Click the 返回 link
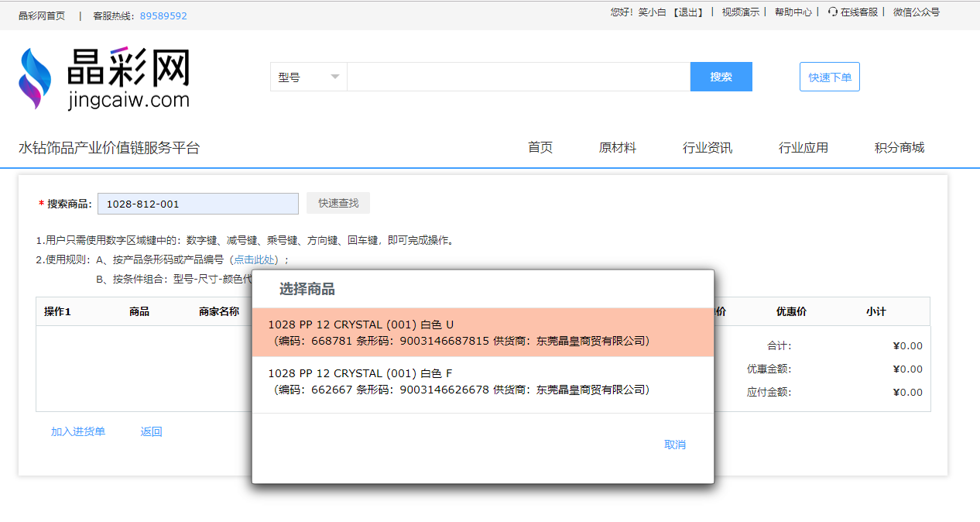The image size is (980, 522). (x=151, y=432)
